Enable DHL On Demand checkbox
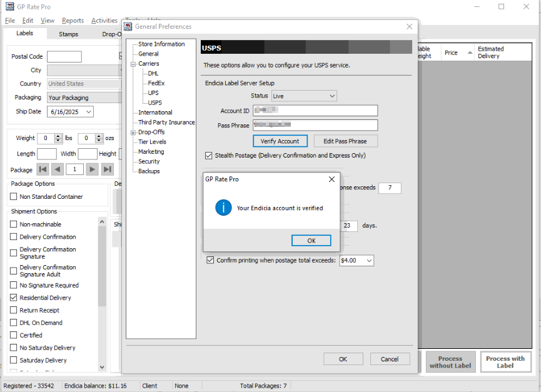 point(14,323)
